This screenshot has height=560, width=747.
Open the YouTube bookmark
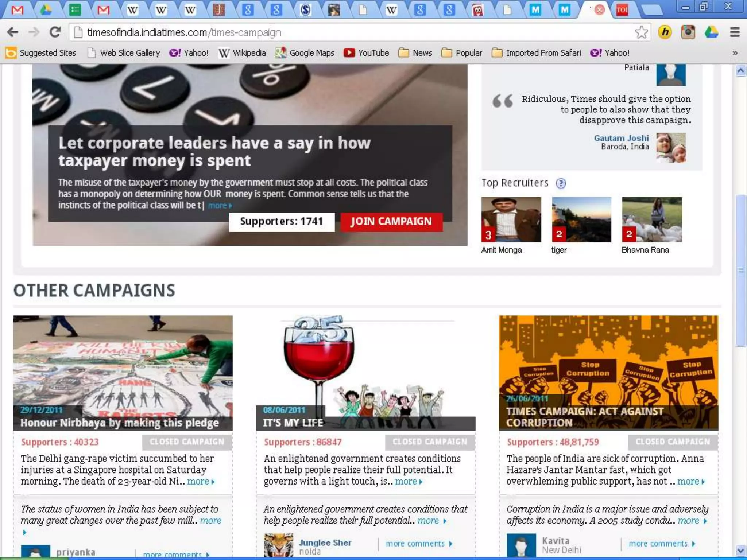point(366,53)
